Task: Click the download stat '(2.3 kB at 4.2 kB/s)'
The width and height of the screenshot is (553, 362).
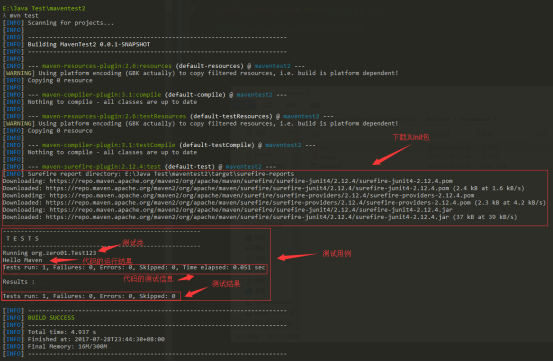Action: point(510,203)
